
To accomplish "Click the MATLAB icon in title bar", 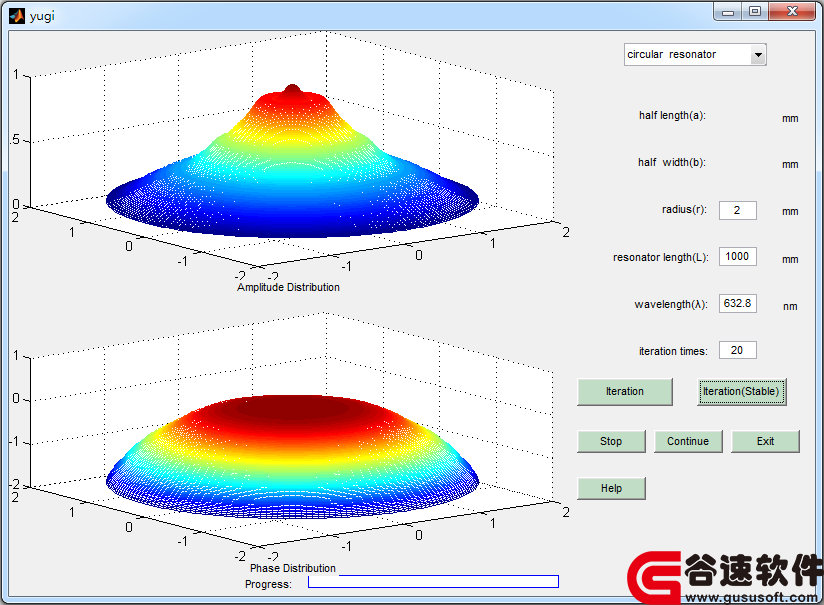I will pyautogui.click(x=17, y=16).
